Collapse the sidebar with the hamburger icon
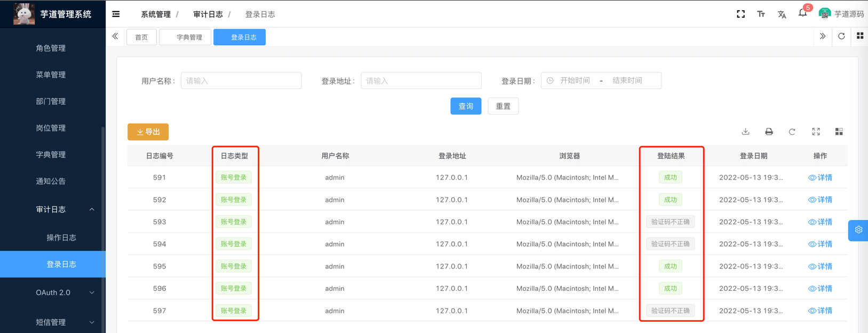 116,14
